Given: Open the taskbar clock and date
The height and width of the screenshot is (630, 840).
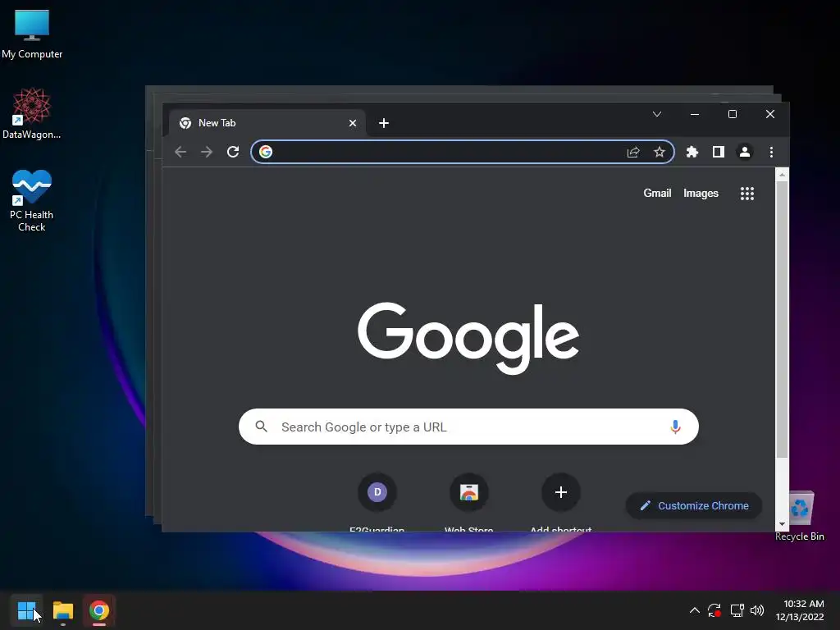Looking at the screenshot, I should click(800, 610).
